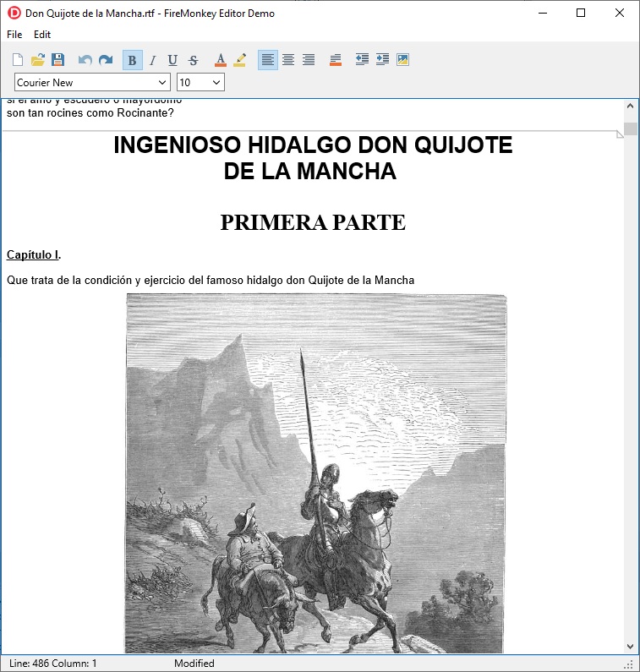Create a new document

18,59
